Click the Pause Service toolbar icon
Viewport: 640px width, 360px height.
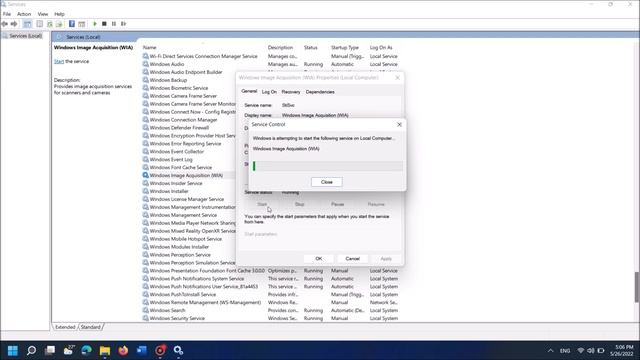pos(114,24)
